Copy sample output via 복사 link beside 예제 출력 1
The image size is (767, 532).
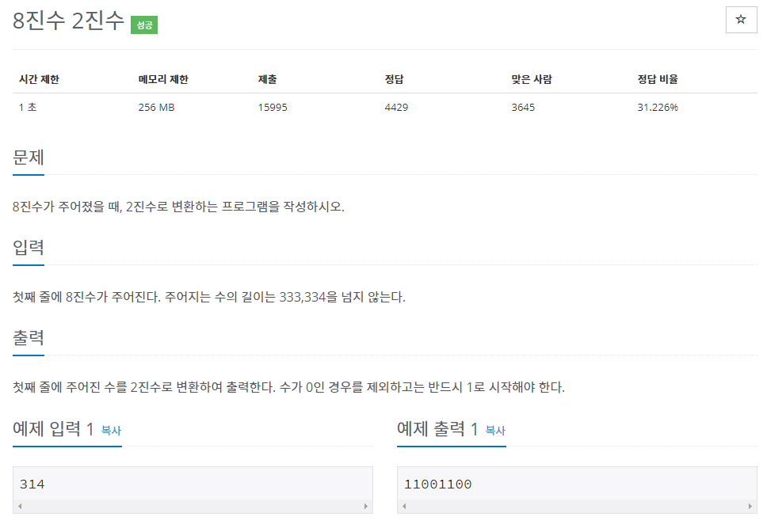tap(495, 431)
